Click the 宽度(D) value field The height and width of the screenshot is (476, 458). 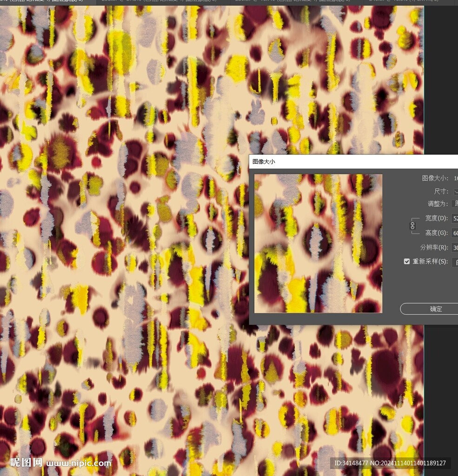(x=455, y=218)
